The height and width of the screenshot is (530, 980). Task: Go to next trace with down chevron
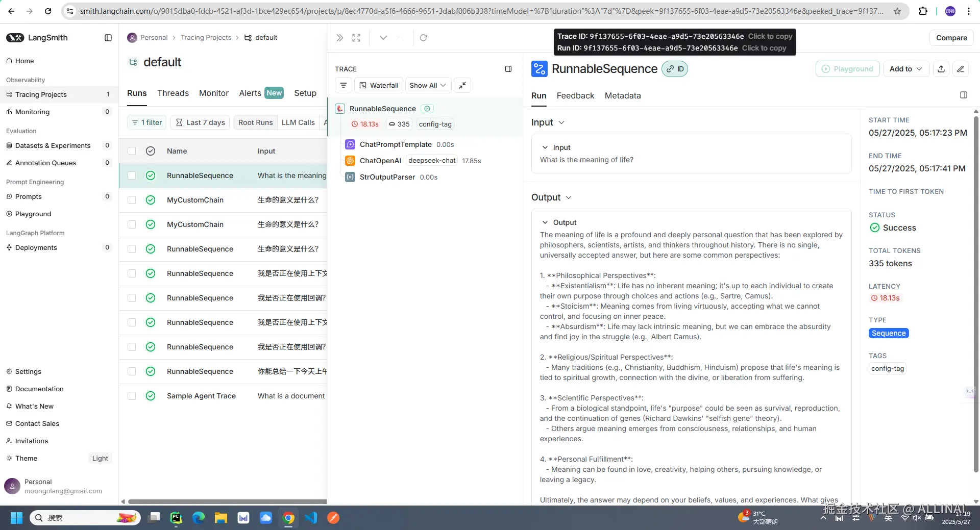point(383,38)
